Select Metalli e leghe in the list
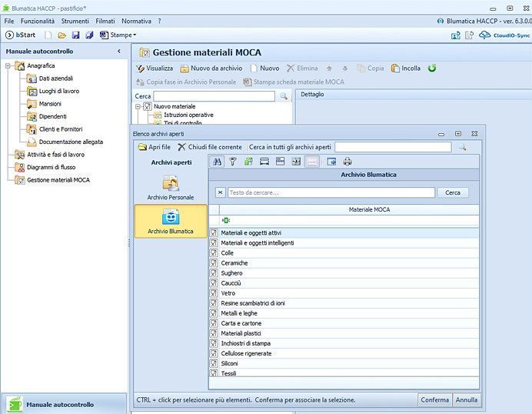 click(x=241, y=313)
